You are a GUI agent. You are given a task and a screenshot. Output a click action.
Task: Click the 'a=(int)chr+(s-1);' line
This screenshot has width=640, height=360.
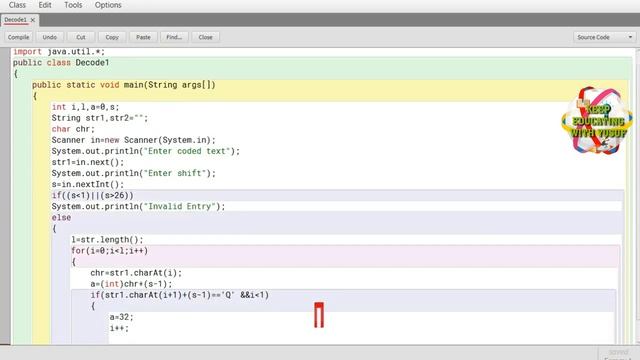click(x=131, y=284)
